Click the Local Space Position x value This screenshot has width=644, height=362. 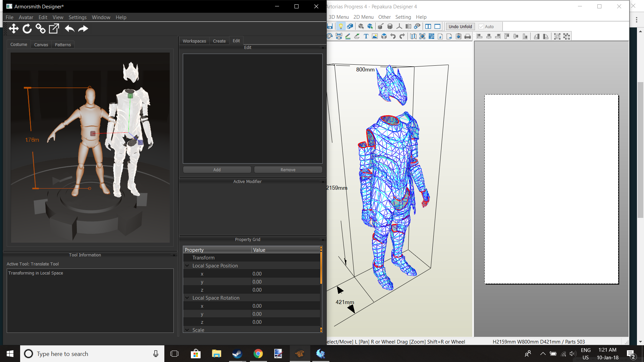tap(285, 274)
